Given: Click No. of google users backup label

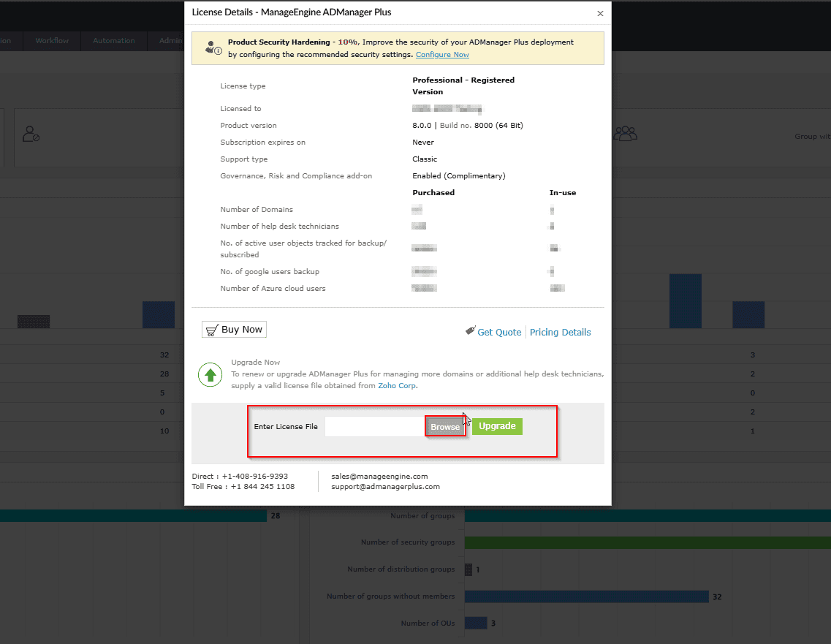Looking at the screenshot, I should tap(270, 272).
